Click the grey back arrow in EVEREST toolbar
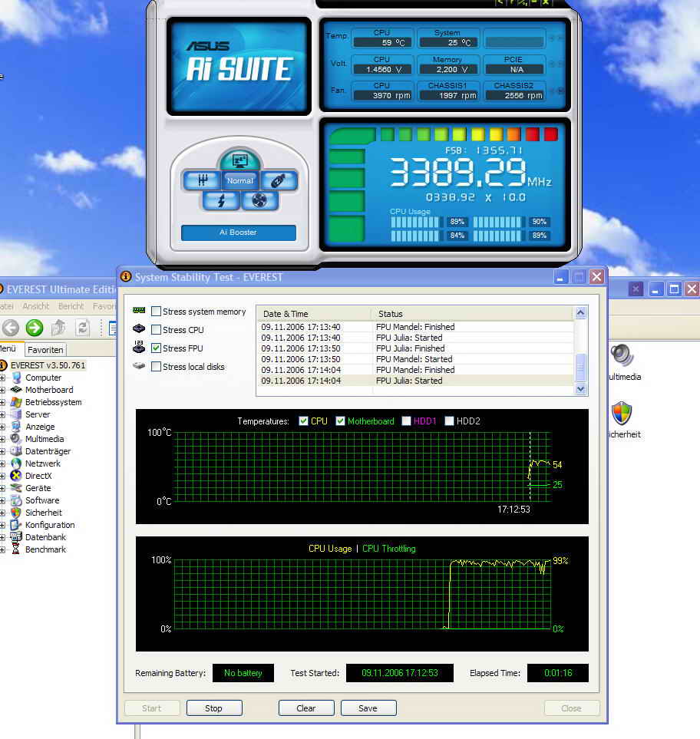 point(11,328)
